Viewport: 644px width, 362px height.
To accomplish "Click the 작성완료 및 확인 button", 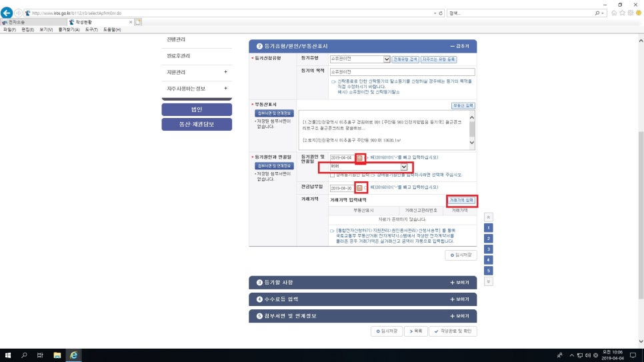I will pyautogui.click(x=453, y=331).
